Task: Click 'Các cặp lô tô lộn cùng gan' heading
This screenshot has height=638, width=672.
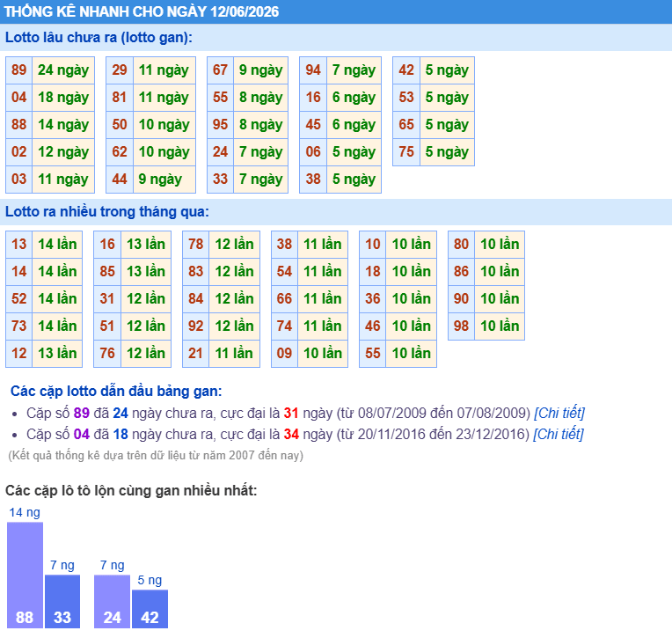Action: [x=131, y=490]
